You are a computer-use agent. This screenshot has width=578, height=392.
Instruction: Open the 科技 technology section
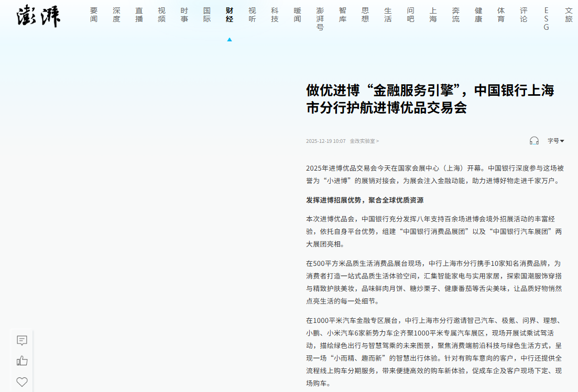click(275, 15)
